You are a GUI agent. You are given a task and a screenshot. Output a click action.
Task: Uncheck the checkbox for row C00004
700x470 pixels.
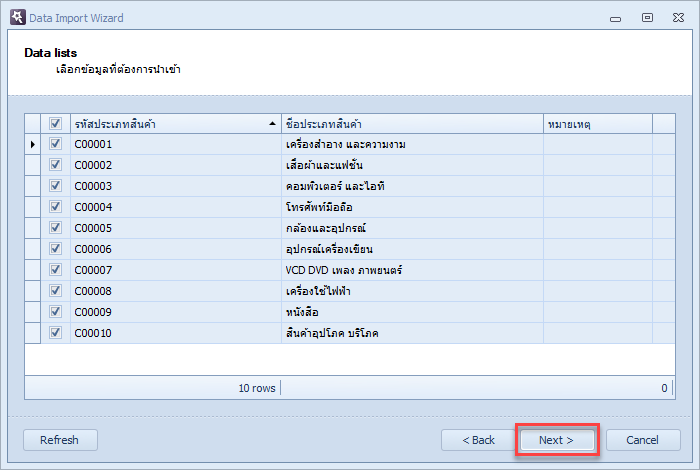point(55,207)
